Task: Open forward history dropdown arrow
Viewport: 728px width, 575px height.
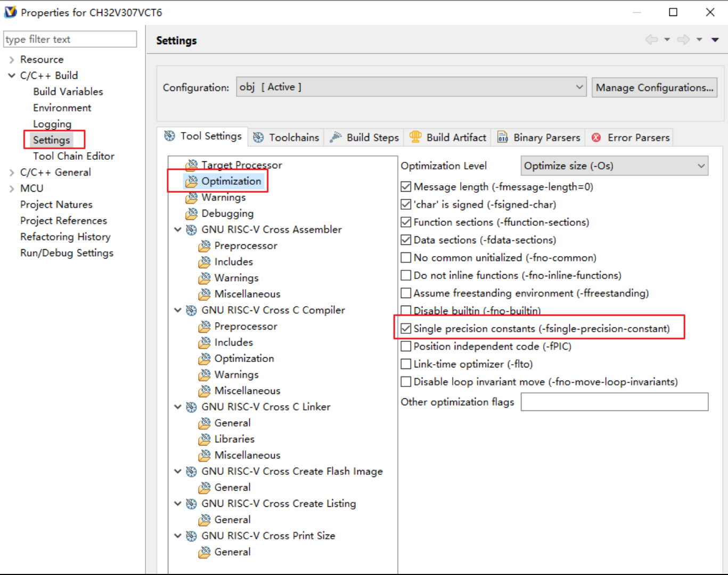Action: (699, 40)
